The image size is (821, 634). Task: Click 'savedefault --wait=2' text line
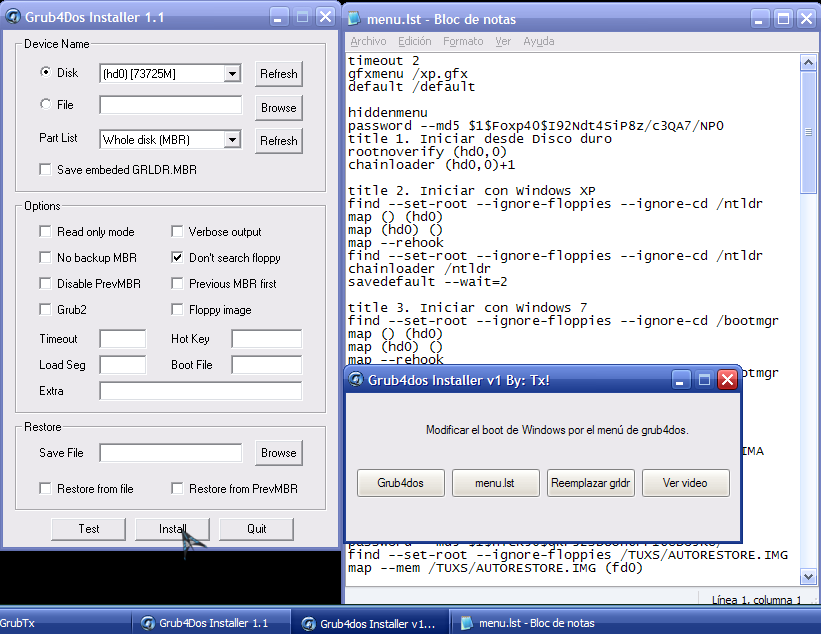tap(428, 282)
